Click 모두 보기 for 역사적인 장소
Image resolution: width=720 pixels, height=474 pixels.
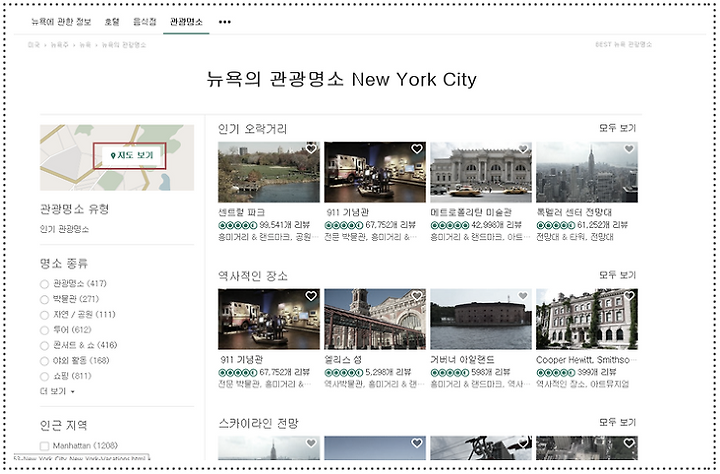click(617, 275)
